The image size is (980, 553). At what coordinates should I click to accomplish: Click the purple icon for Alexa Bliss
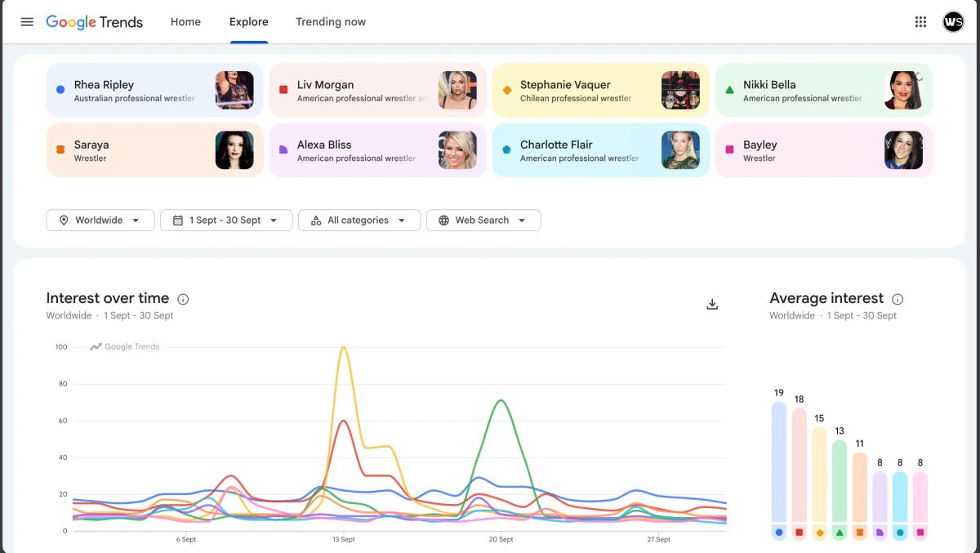click(x=283, y=150)
